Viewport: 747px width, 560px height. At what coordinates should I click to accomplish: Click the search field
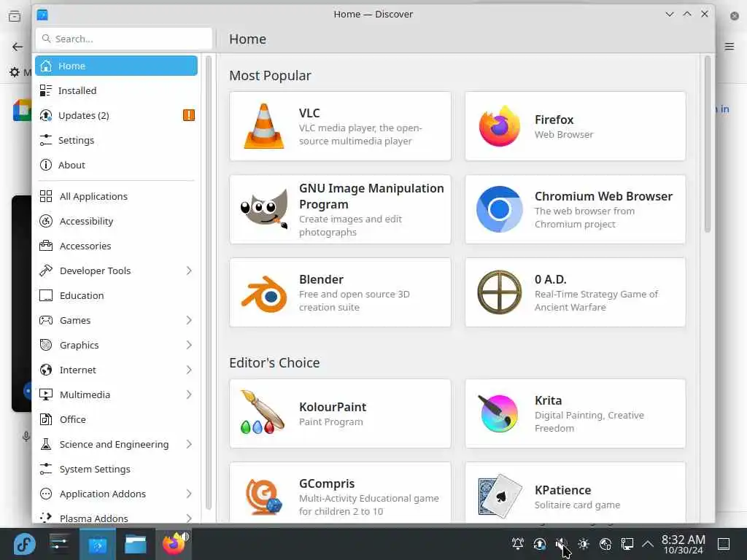tap(124, 39)
